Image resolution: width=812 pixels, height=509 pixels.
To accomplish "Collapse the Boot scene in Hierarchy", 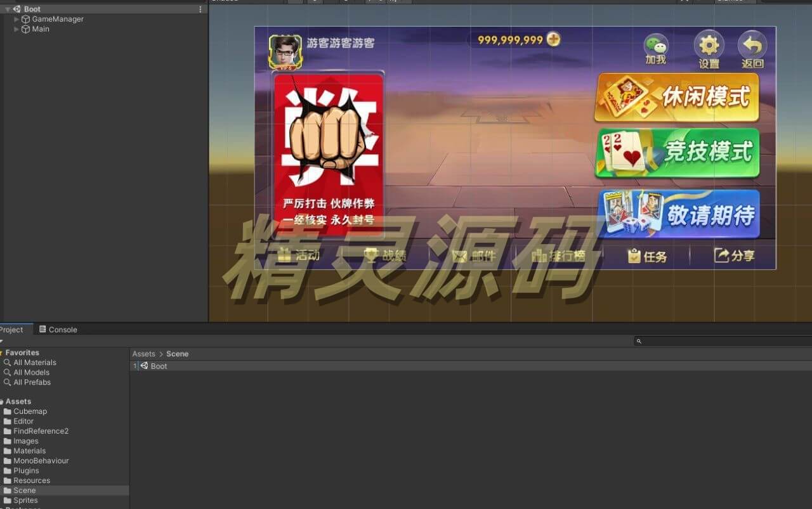I will pos(7,10).
